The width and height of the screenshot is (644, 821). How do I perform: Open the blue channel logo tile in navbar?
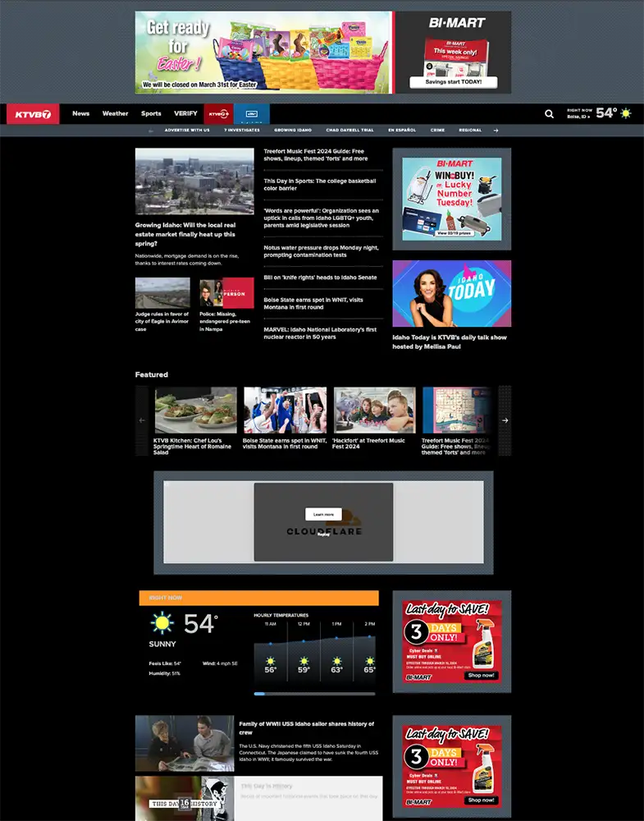pos(252,113)
